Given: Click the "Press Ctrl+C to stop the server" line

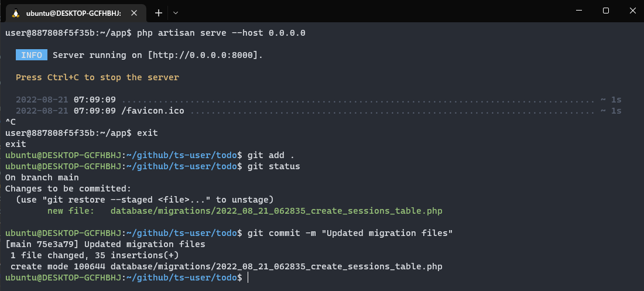Looking at the screenshot, I should click(x=97, y=77).
